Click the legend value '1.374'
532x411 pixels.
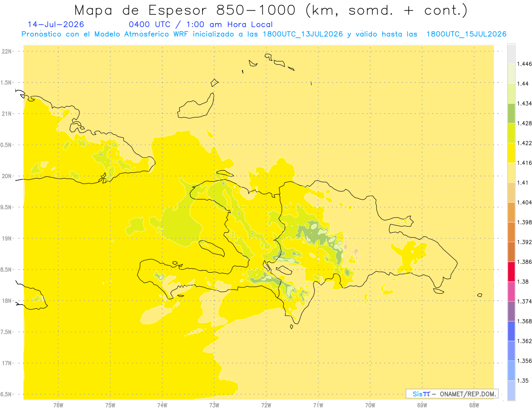524,301
